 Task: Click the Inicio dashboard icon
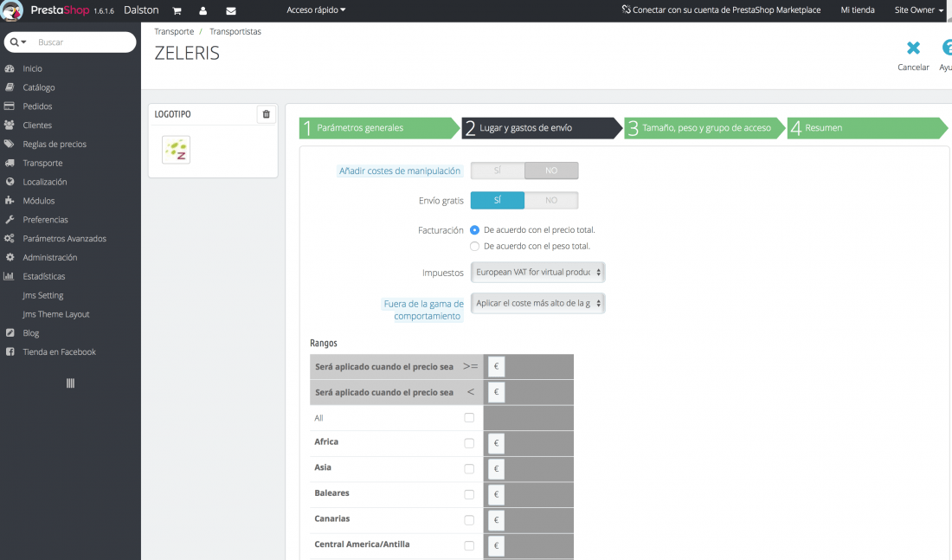[x=10, y=68]
